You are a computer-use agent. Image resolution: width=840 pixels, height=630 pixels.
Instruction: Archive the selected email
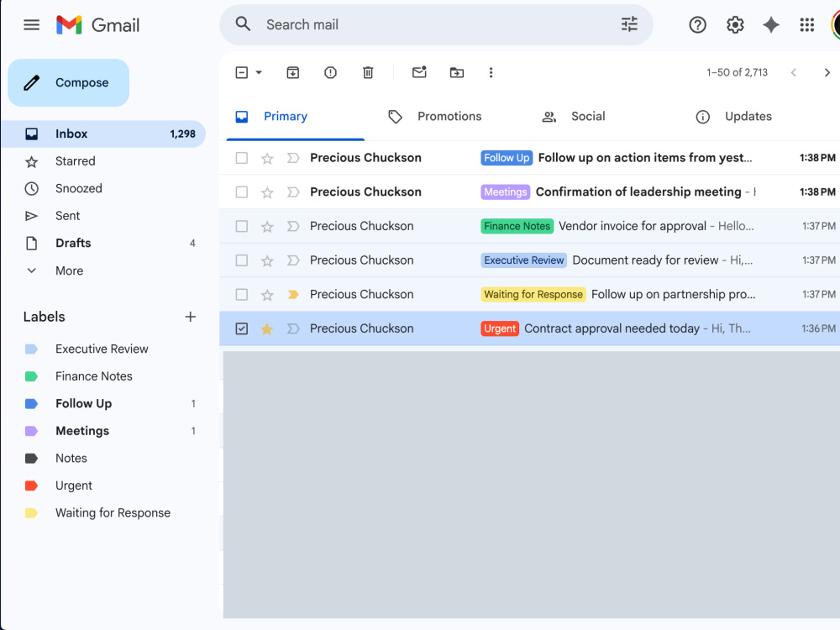tap(292, 72)
